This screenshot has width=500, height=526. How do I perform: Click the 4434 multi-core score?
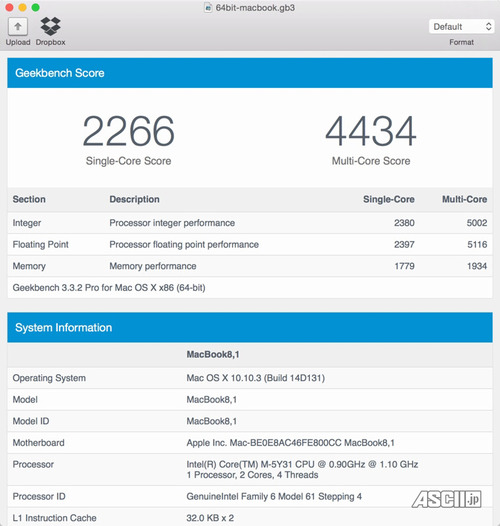click(371, 131)
